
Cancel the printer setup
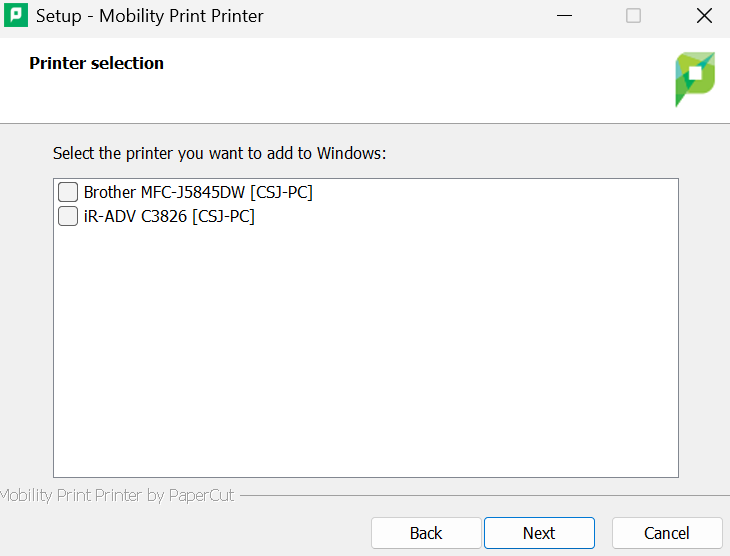point(666,533)
